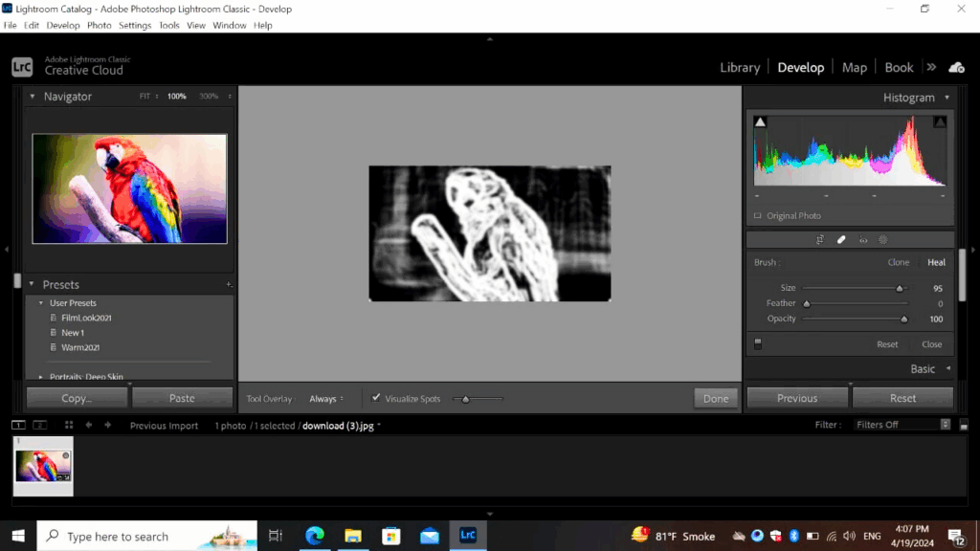Open the Masking tool icon
This screenshot has height=551, width=980.
(883, 240)
